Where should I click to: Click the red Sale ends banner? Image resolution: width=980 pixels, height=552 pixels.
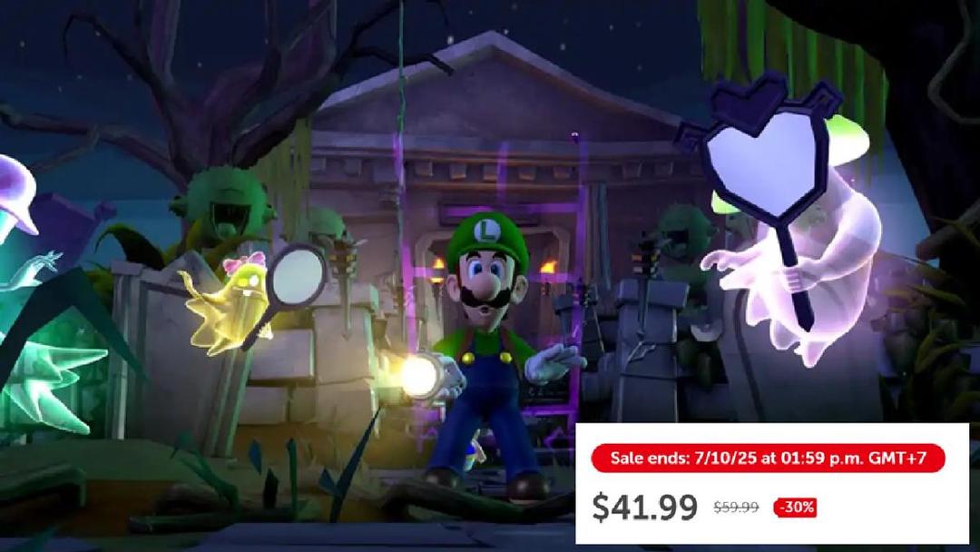click(x=768, y=458)
